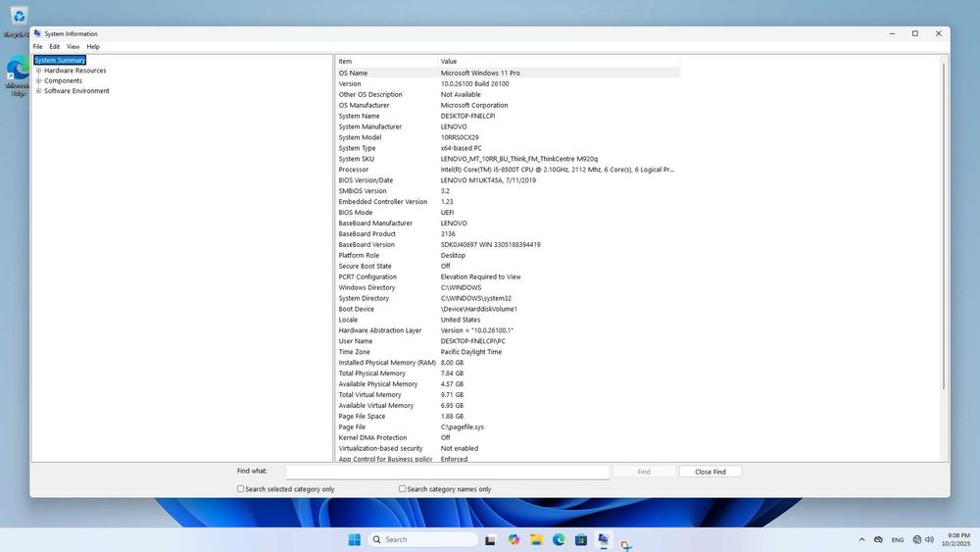The height and width of the screenshot is (552, 980).
Task: Click the 'Pacific Daylight Time' value
Action: 471,352
